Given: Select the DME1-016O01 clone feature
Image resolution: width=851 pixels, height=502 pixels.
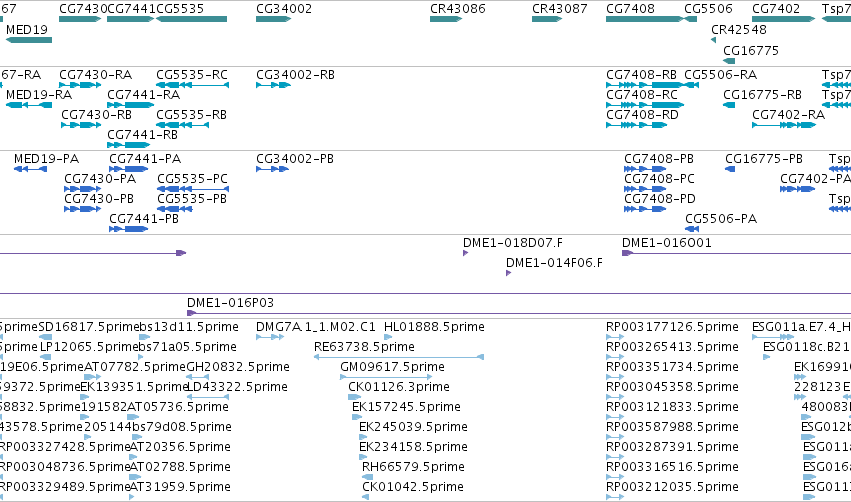Looking at the screenshot, I should pyautogui.click(x=736, y=253).
